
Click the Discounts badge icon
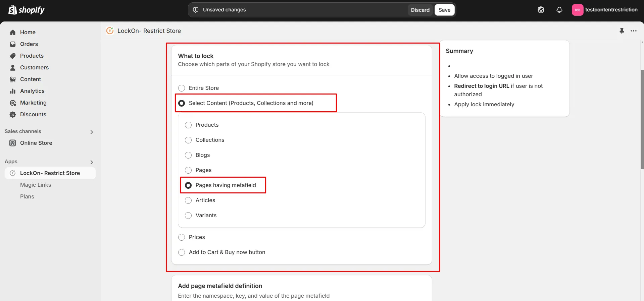[x=13, y=114]
